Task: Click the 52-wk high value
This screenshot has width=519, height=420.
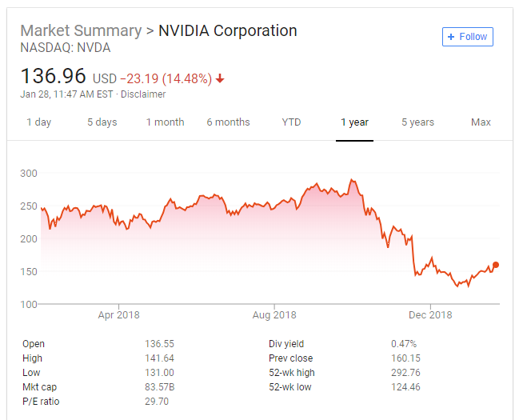Action: point(405,373)
